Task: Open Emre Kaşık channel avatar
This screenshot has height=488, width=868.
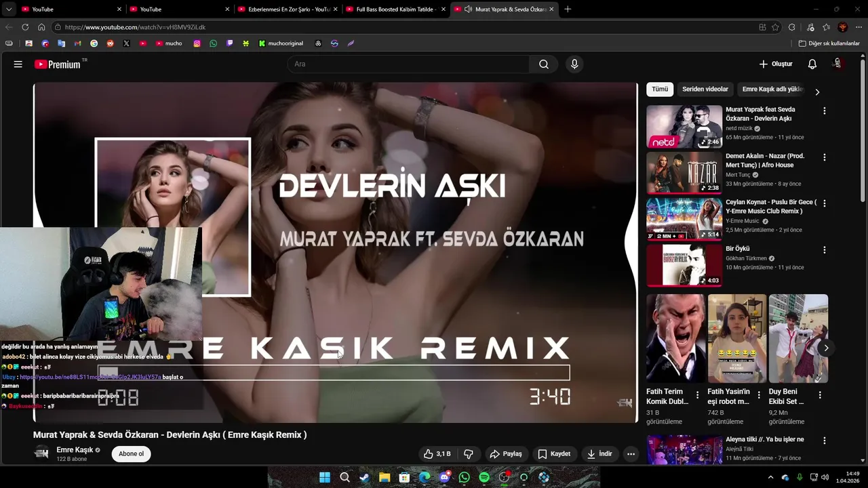Action: [41, 453]
